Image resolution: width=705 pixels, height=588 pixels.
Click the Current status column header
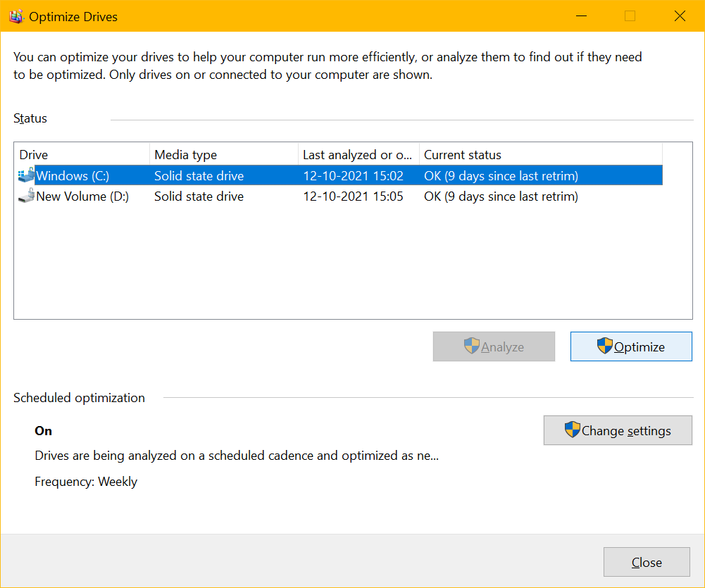click(540, 155)
